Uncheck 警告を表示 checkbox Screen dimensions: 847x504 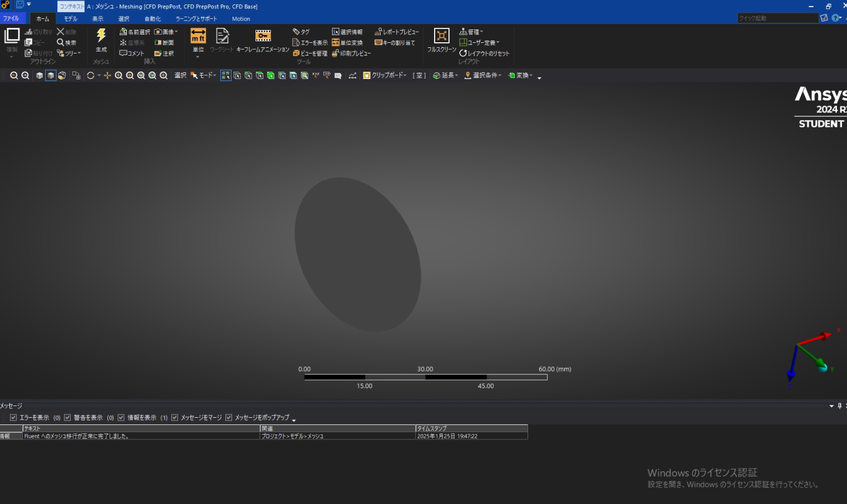[x=67, y=418]
